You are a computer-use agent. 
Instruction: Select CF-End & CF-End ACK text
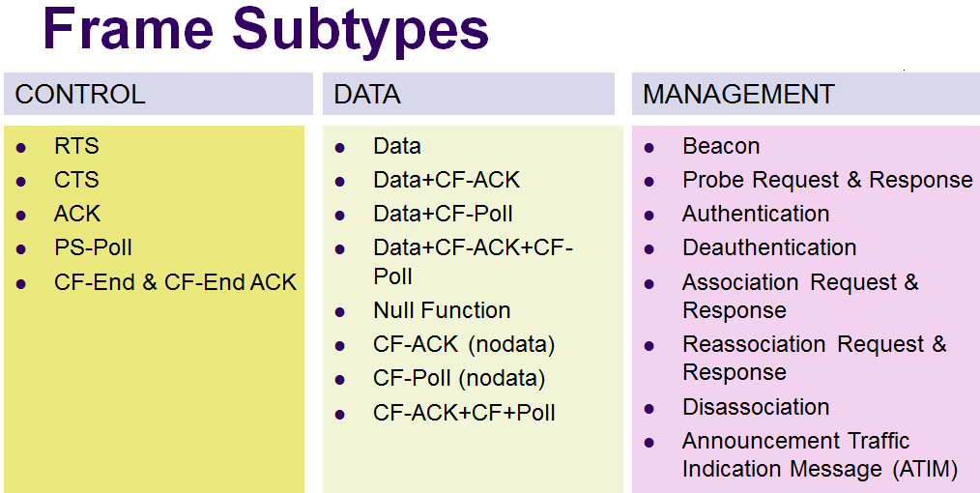pyautogui.click(x=175, y=283)
